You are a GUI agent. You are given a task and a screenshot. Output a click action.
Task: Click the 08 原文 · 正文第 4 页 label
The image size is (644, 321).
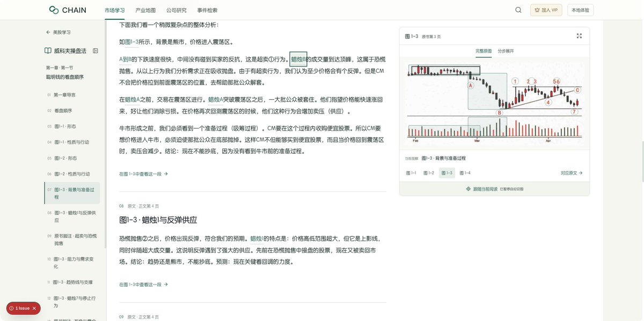139,206
